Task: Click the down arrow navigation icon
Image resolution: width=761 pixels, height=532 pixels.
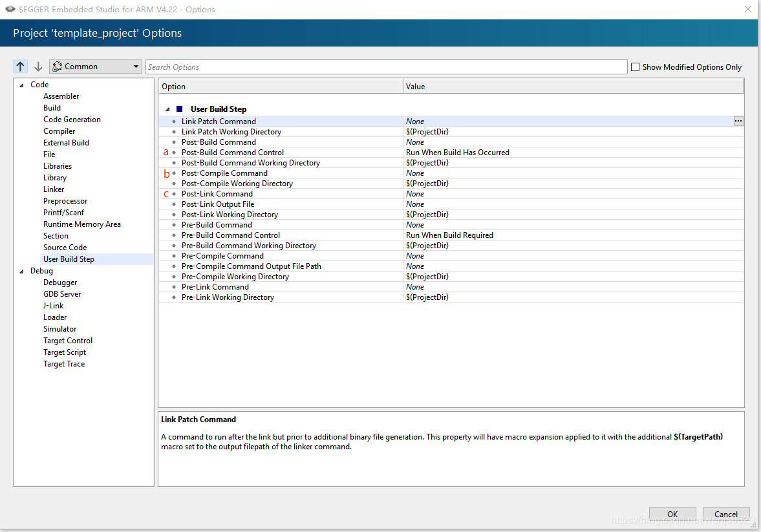Action: point(38,67)
